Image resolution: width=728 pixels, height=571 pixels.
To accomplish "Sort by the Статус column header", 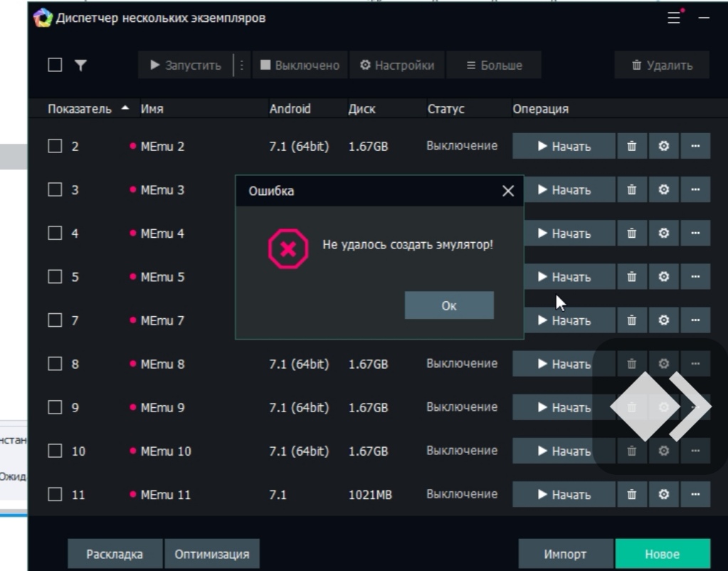I will point(445,109).
